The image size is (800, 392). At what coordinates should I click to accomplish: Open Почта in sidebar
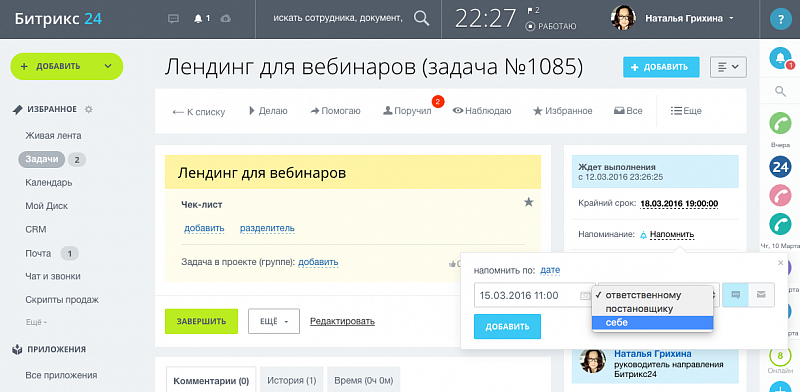[38, 253]
